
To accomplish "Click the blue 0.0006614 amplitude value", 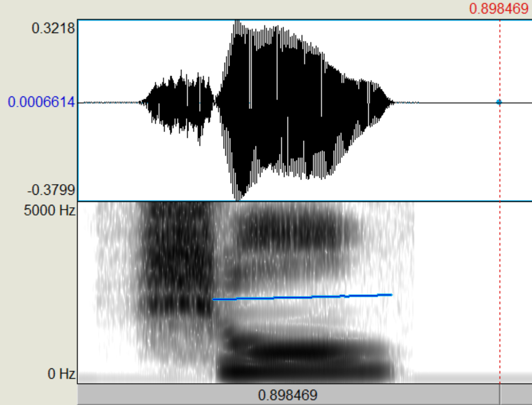I will 41,102.
